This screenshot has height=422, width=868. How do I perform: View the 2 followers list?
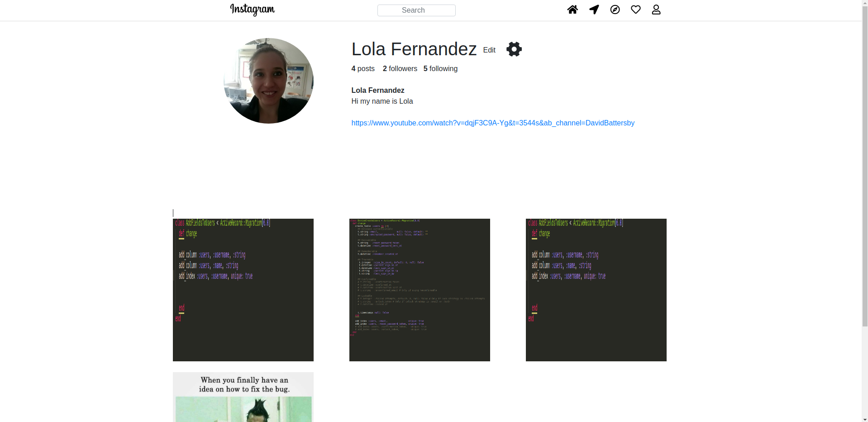click(400, 69)
